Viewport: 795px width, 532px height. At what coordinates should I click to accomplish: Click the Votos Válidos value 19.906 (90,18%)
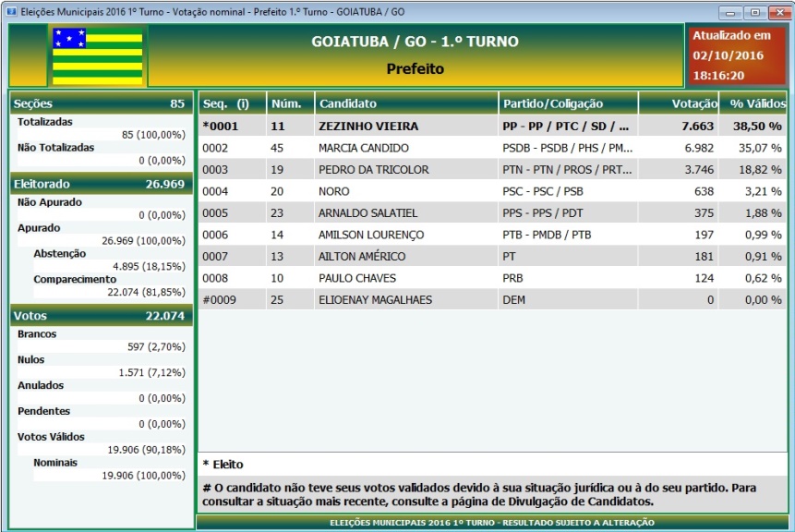pyautogui.click(x=146, y=450)
